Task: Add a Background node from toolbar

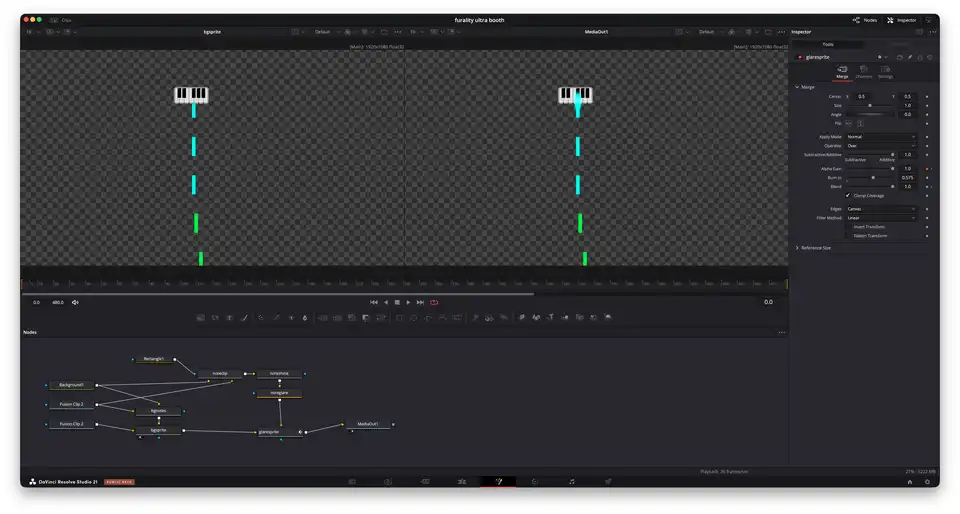Action: click(x=201, y=317)
